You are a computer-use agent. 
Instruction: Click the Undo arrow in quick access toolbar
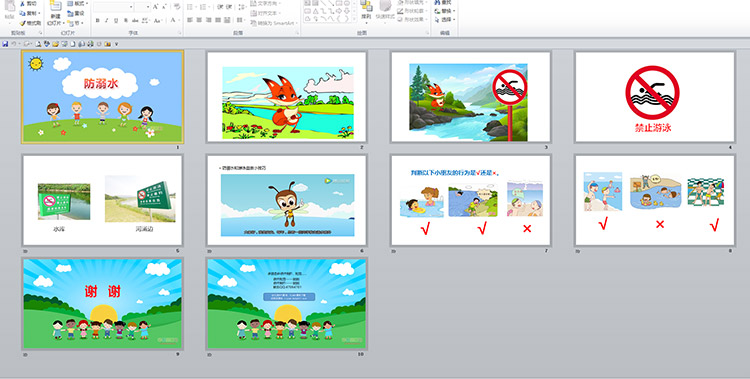[14, 44]
